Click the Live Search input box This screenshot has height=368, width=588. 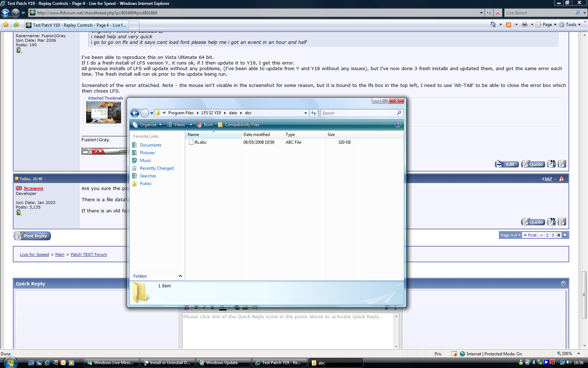[539, 13]
